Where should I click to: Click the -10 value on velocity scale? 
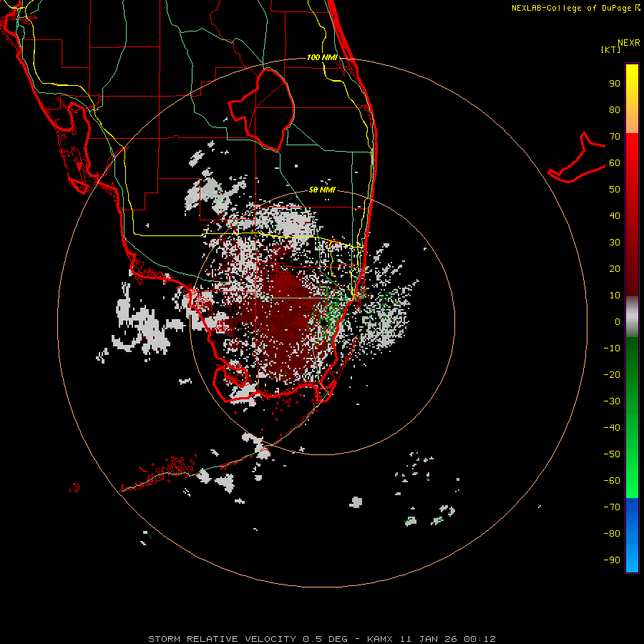click(612, 348)
